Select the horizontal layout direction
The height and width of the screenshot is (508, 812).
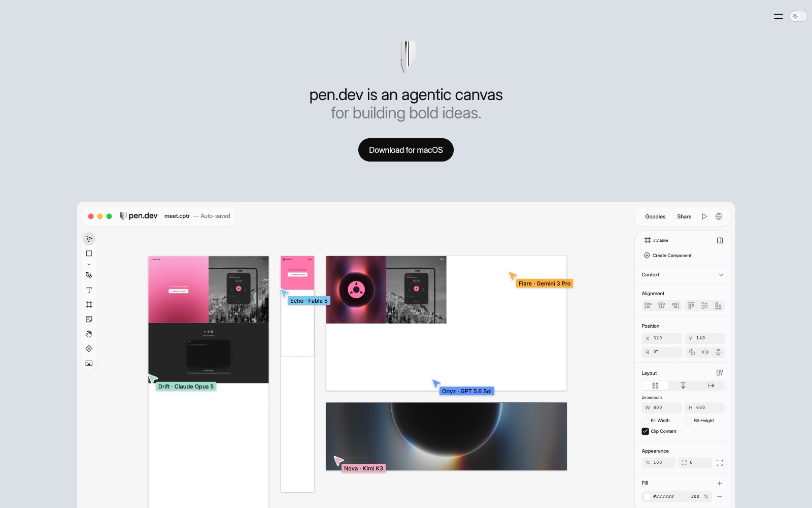(711, 386)
